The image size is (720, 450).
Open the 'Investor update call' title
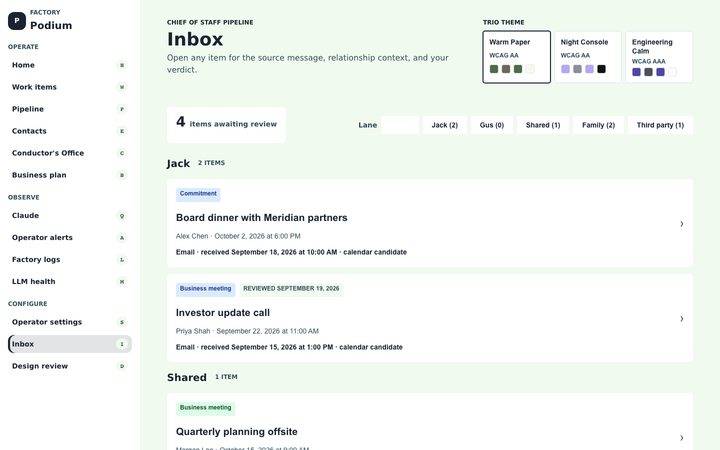coord(223,313)
